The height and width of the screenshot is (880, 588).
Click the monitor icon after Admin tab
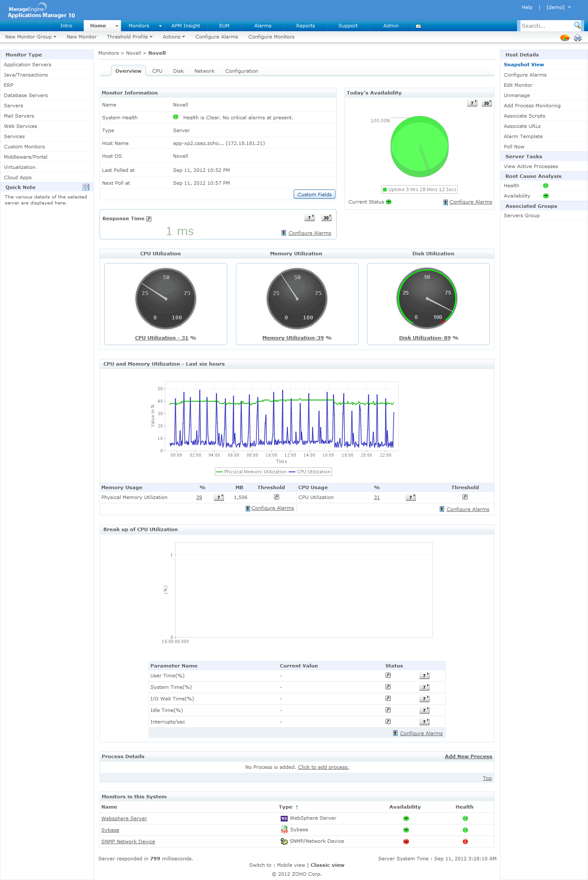coord(418,26)
